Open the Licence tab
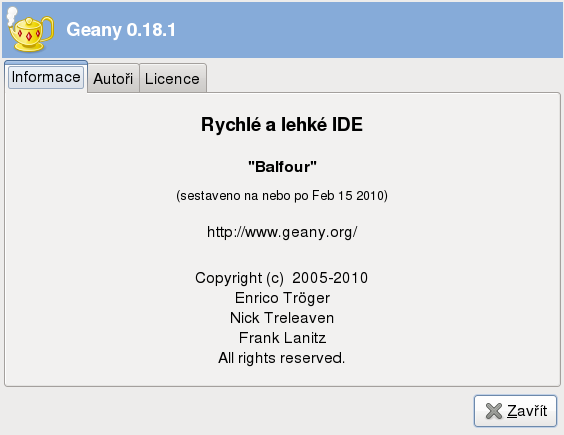The height and width of the screenshot is (435, 564). [x=172, y=79]
